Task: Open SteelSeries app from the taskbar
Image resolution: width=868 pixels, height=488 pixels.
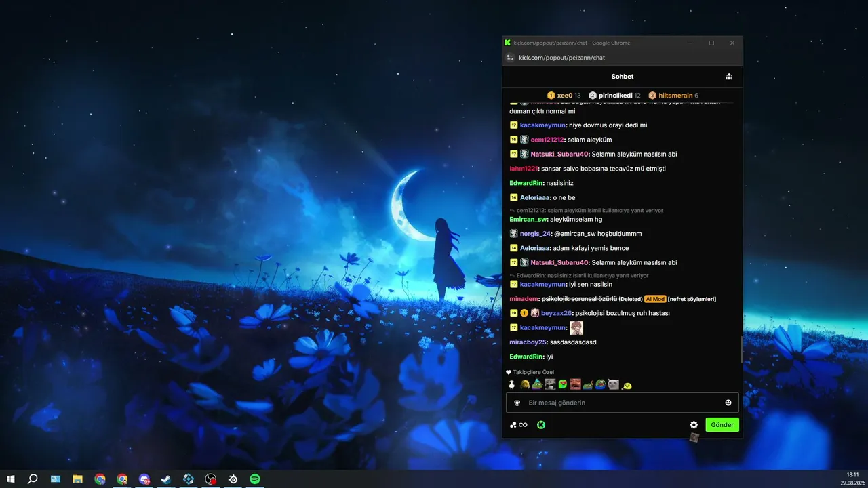Action: point(233,479)
